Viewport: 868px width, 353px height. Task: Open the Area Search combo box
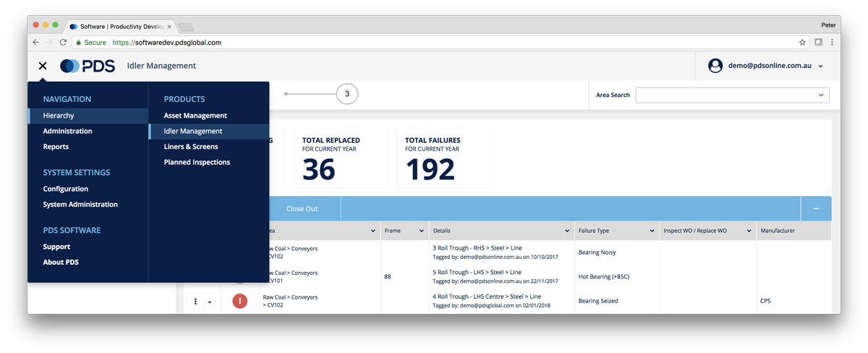click(x=732, y=95)
